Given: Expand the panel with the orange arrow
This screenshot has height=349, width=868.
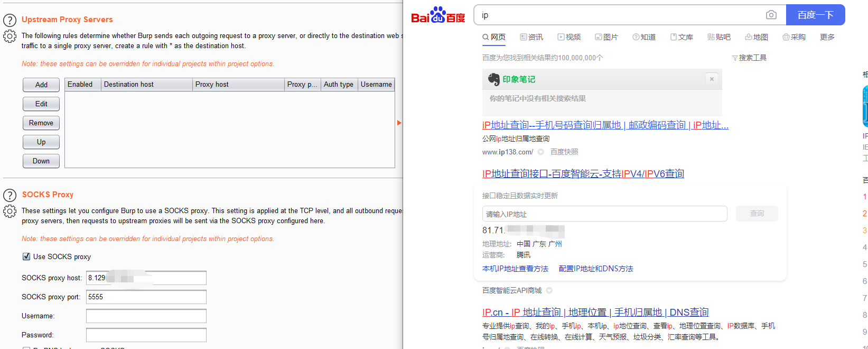Looking at the screenshot, I should 399,123.
